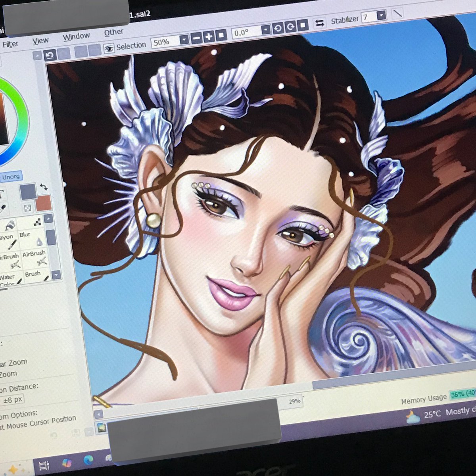Click the Unorg swatch tab button

pos(11,177)
